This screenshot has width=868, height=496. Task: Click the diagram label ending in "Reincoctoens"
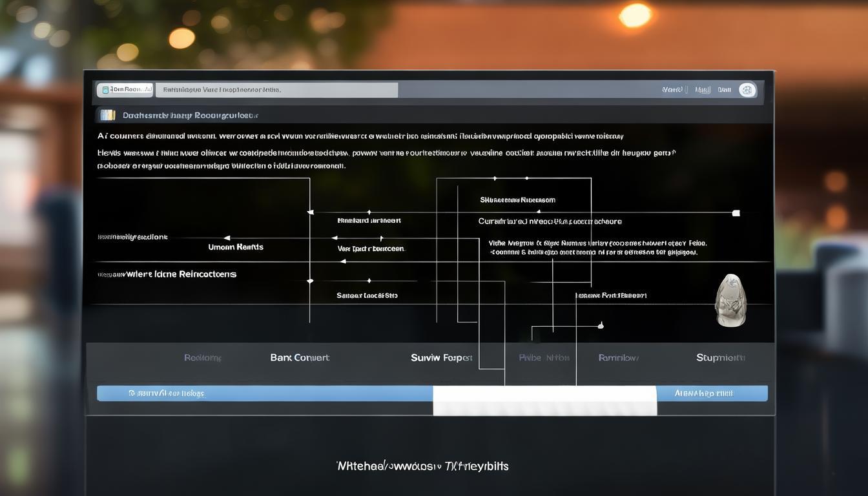coord(167,274)
